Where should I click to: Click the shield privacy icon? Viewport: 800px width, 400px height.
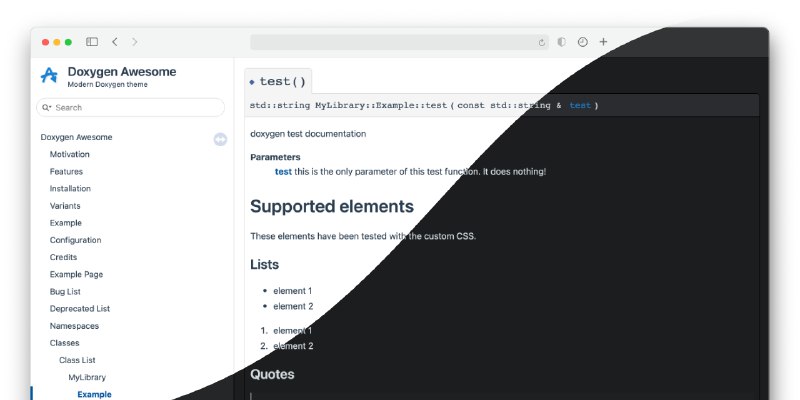click(562, 42)
